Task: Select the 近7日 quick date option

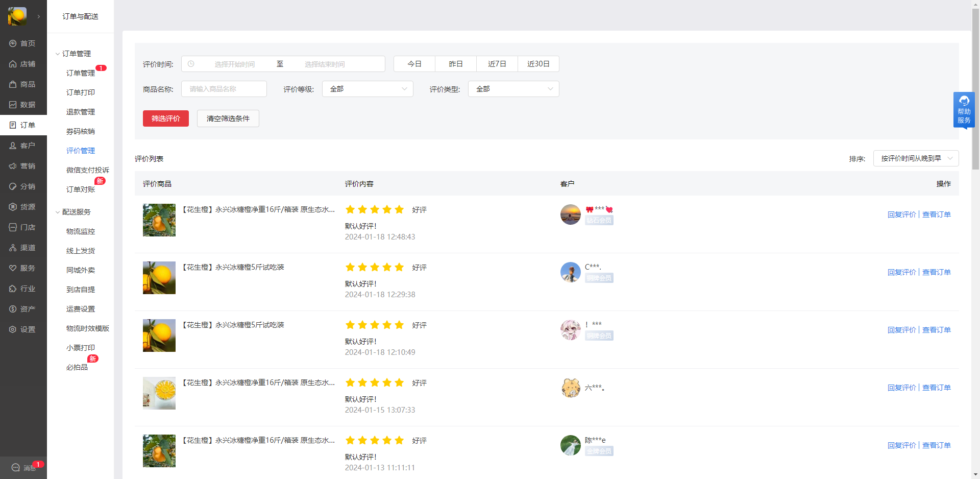Action: tap(497, 64)
